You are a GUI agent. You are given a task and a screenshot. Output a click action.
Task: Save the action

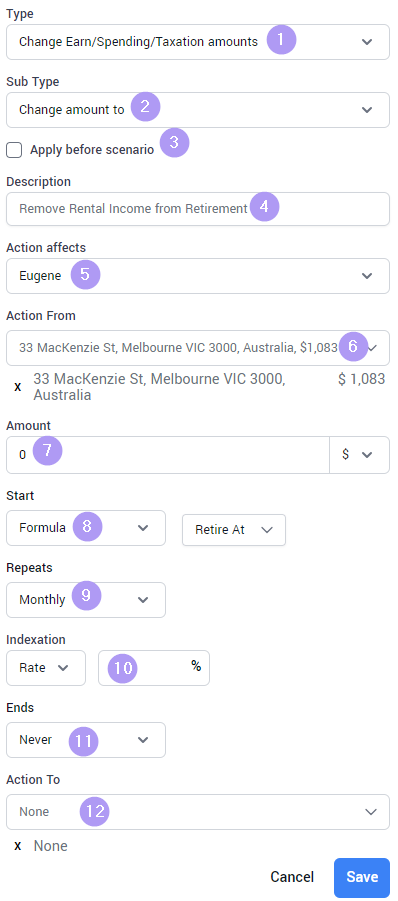point(362,877)
